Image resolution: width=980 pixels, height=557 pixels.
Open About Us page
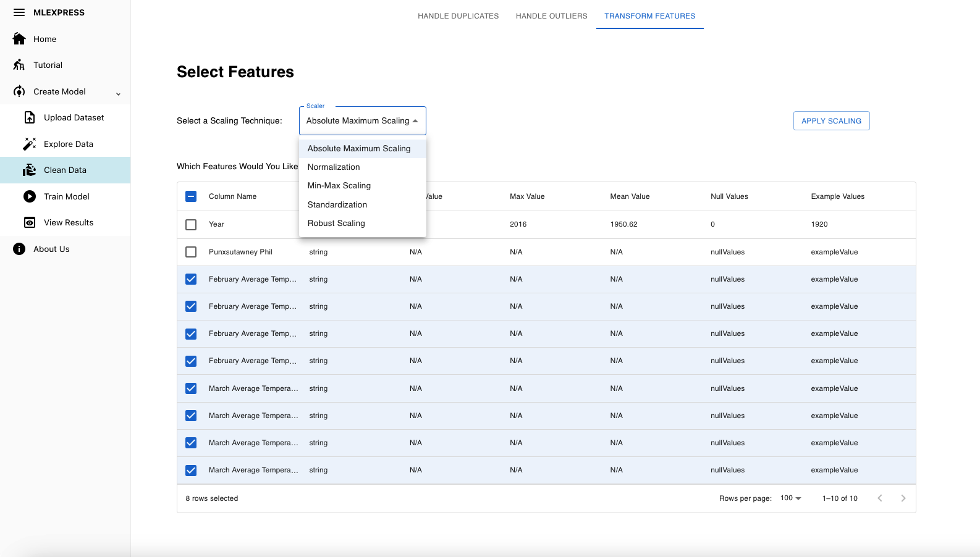click(x=52, y=249)
